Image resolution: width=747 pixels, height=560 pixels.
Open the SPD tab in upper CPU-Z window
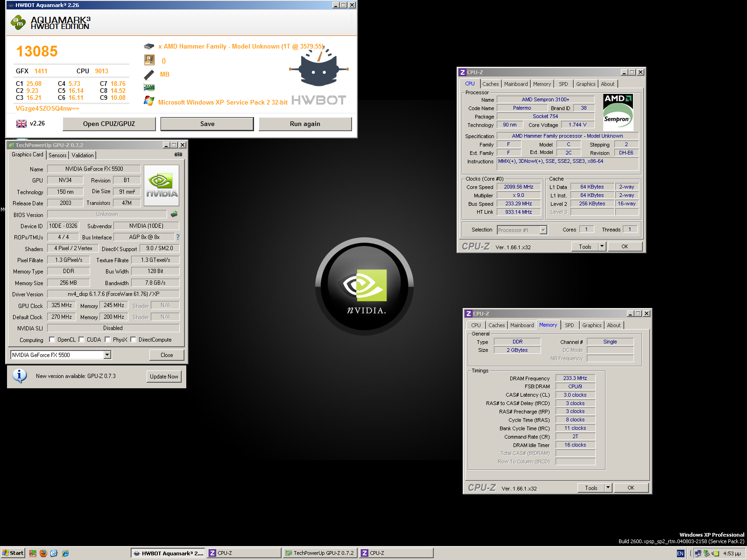[x=564, y=84]
